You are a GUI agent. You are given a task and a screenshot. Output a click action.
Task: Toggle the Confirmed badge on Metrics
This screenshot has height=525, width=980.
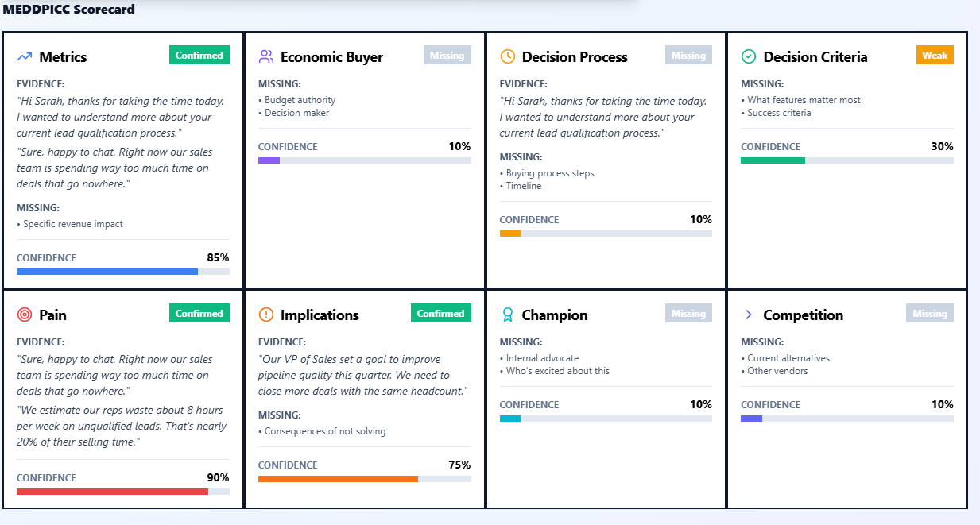(199, 55)
